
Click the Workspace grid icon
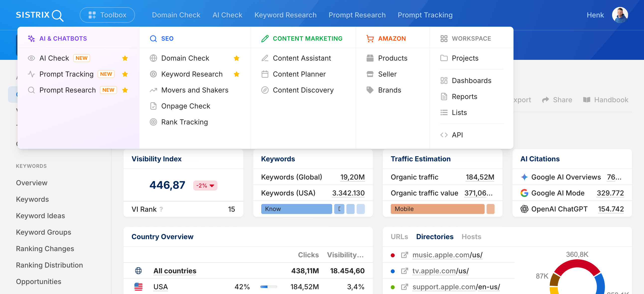click(444, 39)
